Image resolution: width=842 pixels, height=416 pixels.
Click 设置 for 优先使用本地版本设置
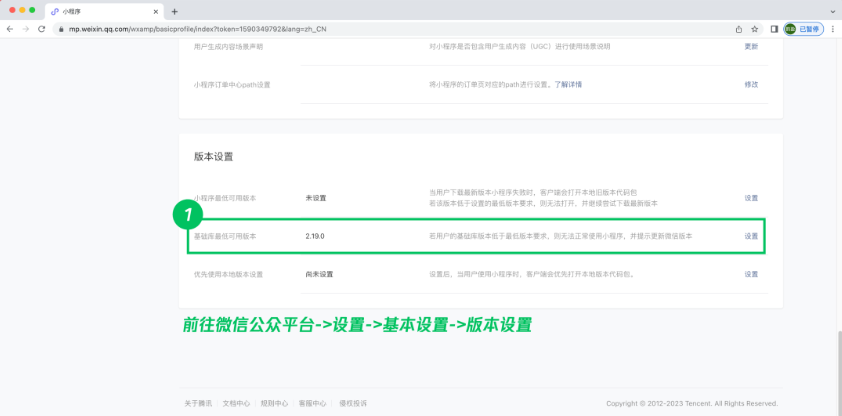click(x=751, y=274)
